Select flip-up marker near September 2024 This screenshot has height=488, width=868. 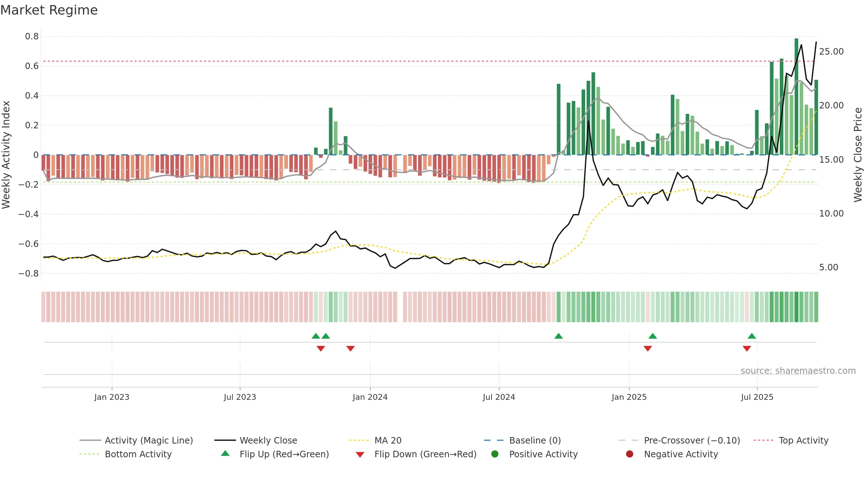coord(558,336)
